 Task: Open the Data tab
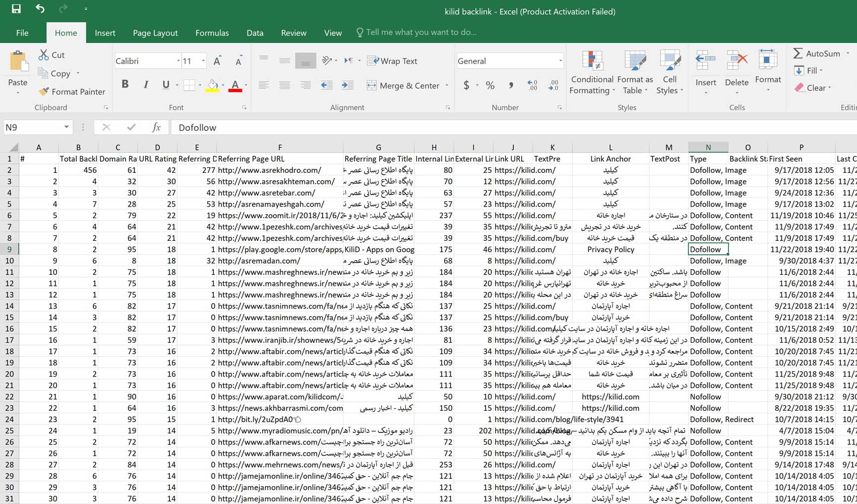pos(255,33)
